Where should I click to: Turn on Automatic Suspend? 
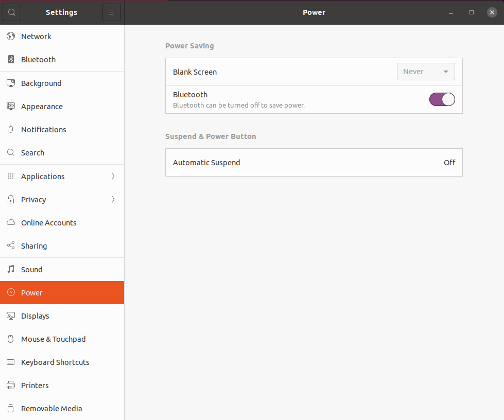(314, 162)
